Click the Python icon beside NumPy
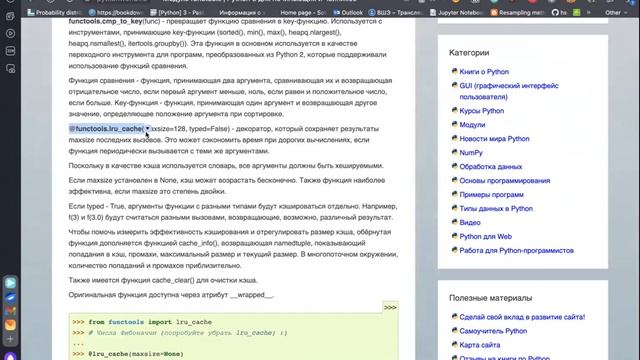 [x=454, y=152]
